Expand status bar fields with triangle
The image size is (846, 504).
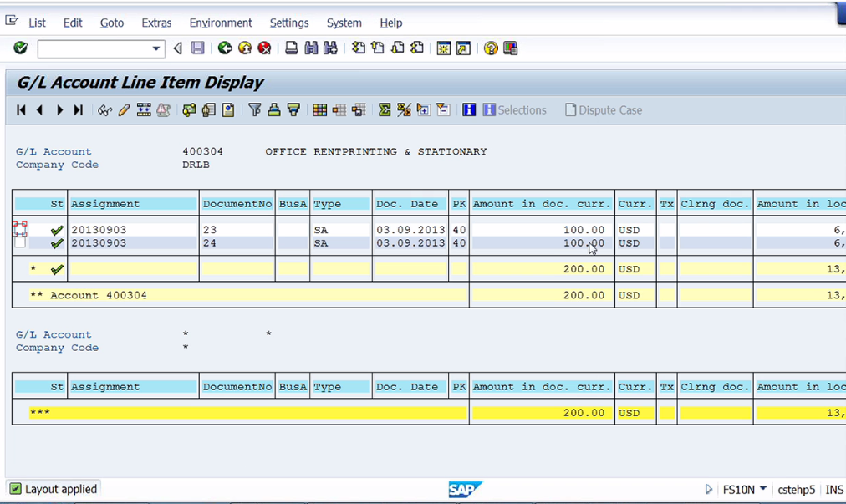point(708,490)
